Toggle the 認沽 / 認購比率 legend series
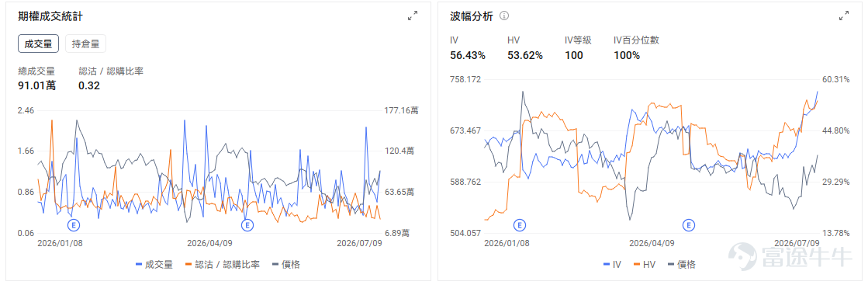The height and width of the screenshot is (285, 868). tap(222, 265)
